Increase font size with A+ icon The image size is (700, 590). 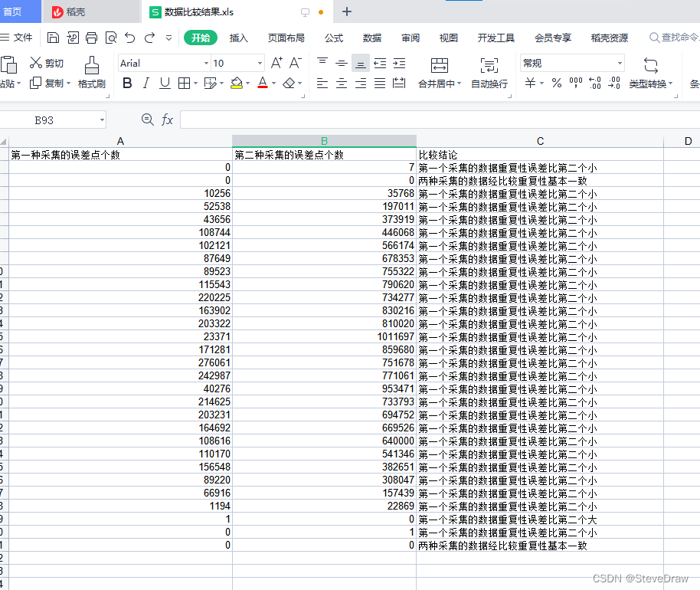tap(276, 63)
